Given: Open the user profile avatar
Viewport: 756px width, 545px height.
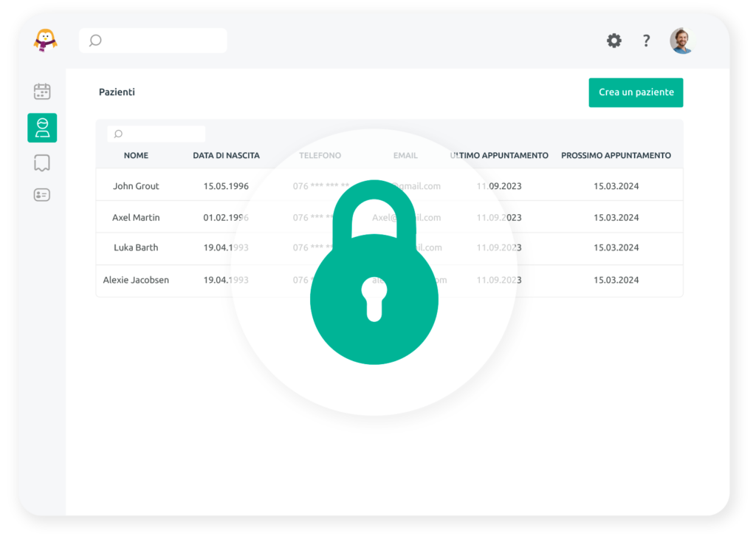Looking at the screenshot, I should coord(681,41).
